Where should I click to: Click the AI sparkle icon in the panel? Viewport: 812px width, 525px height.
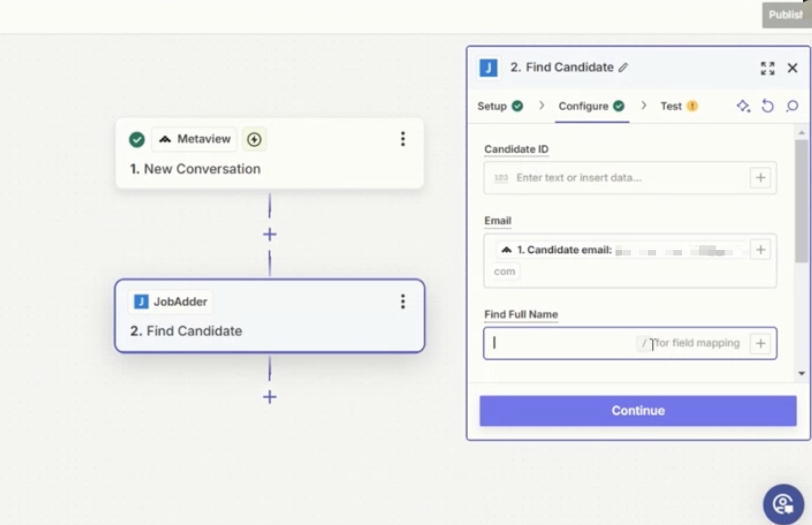(743, 106)
